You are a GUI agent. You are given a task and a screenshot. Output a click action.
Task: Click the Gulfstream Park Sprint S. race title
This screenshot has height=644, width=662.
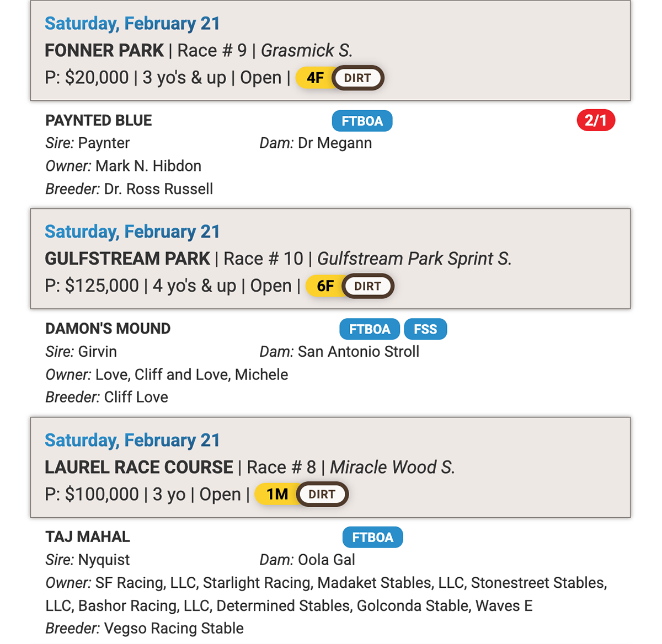tap(414, 259)
